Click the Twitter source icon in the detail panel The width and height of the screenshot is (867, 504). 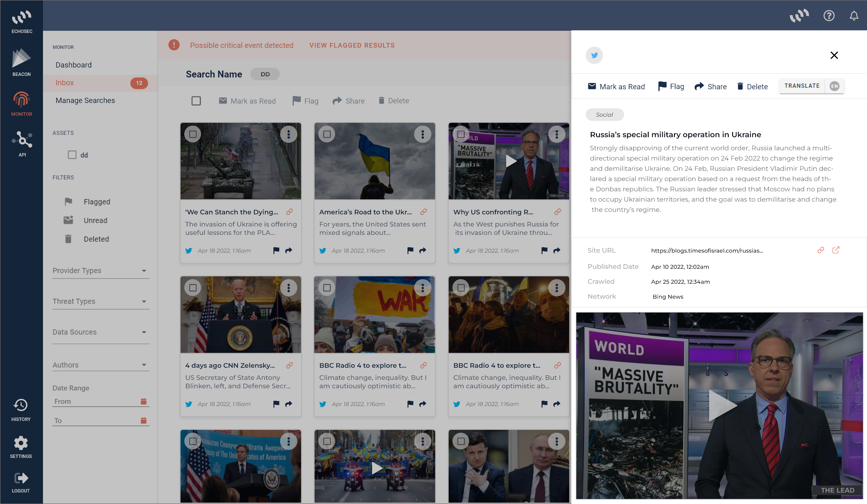(595, 55)
